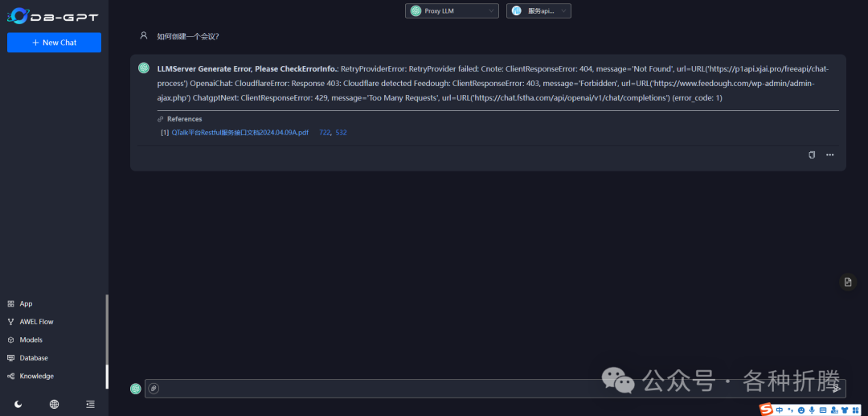Screen dimensions: 868x416
Task: Click the App grid icon
Action: 10,303
